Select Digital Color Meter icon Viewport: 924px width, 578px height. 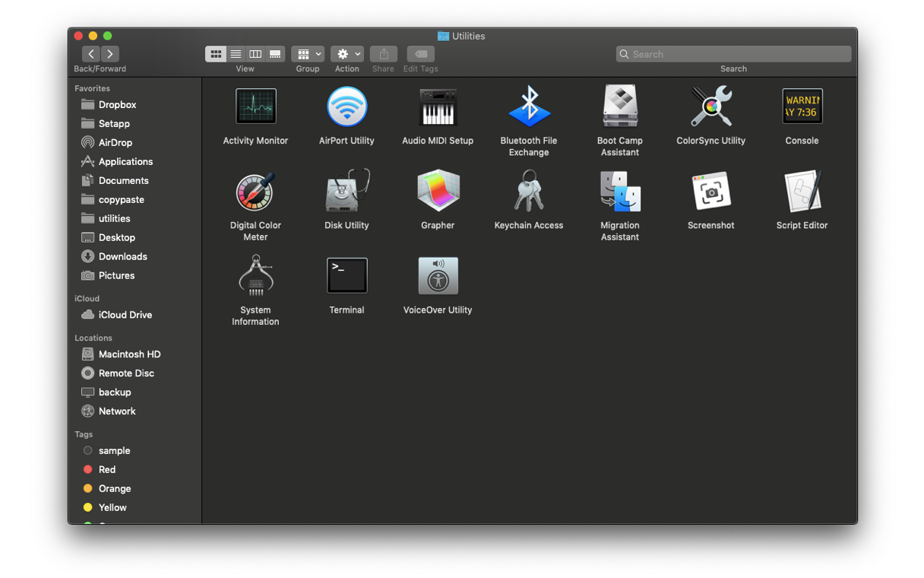click(255, 191)
